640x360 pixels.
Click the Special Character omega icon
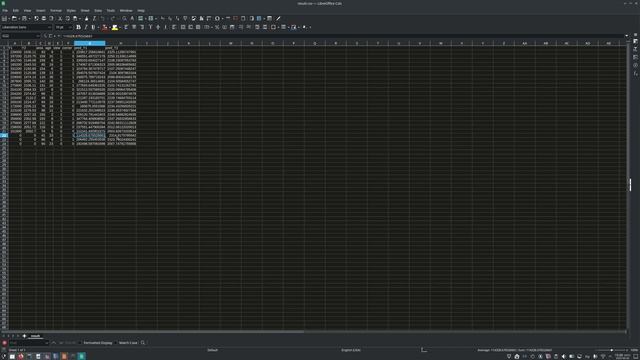(x=217, y=18)
